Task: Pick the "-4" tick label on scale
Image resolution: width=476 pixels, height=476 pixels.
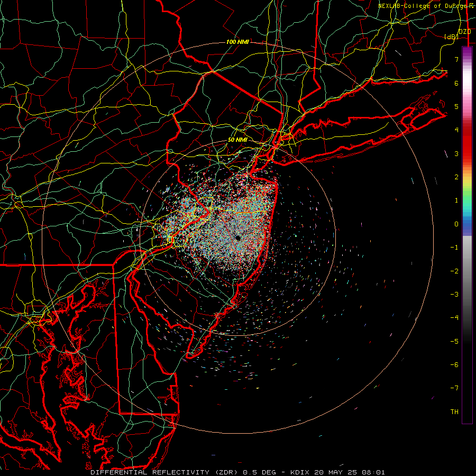Action: coord(454,318)
